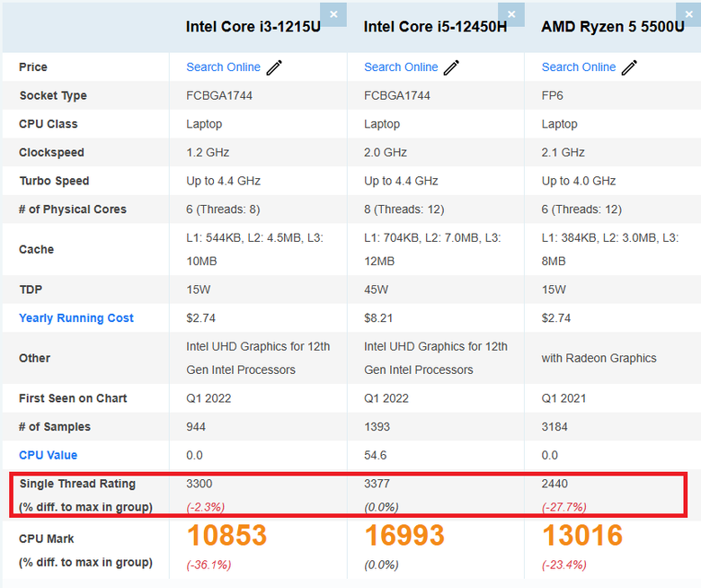Click the L1: 704KB cache value

[432, 250]
